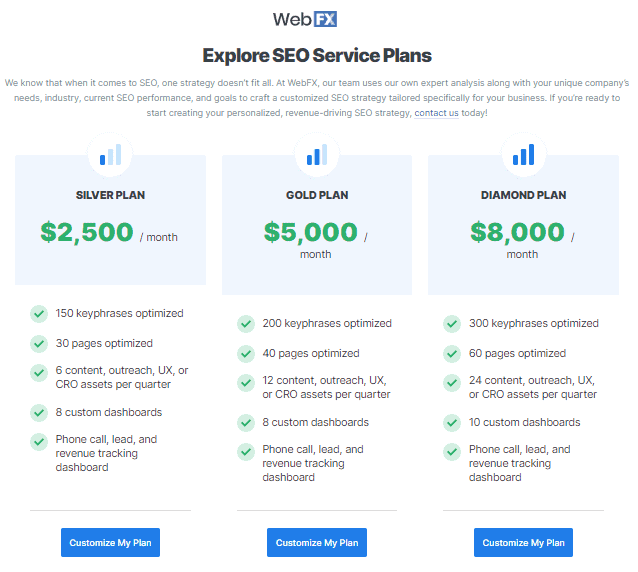Screen dimensions: 638x572
Task: Click the checkmark beside 6 content, outreach assets
Action: click(x=39, y=372)
